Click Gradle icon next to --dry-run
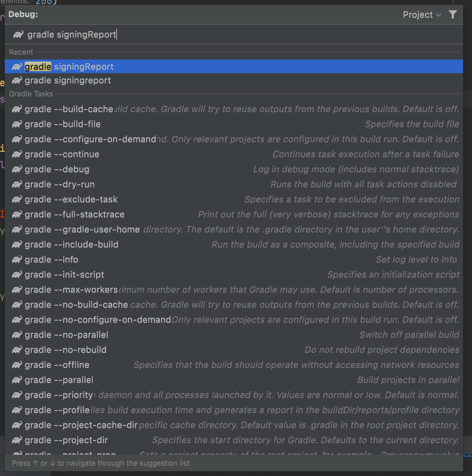The height and width of the screenshot is (476, 472). click(x=17, y=184)
